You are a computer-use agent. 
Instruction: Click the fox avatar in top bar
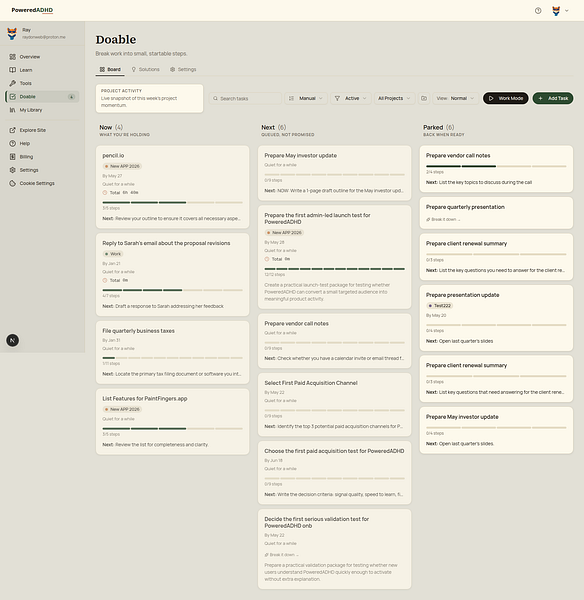(556, 11)
